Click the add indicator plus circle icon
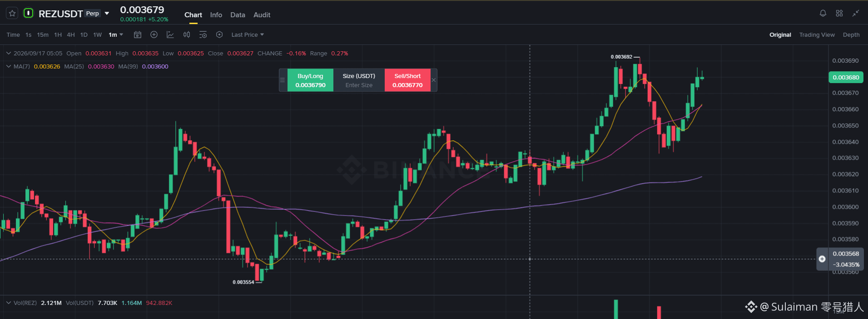868x319 pixels. coord(154,34)
